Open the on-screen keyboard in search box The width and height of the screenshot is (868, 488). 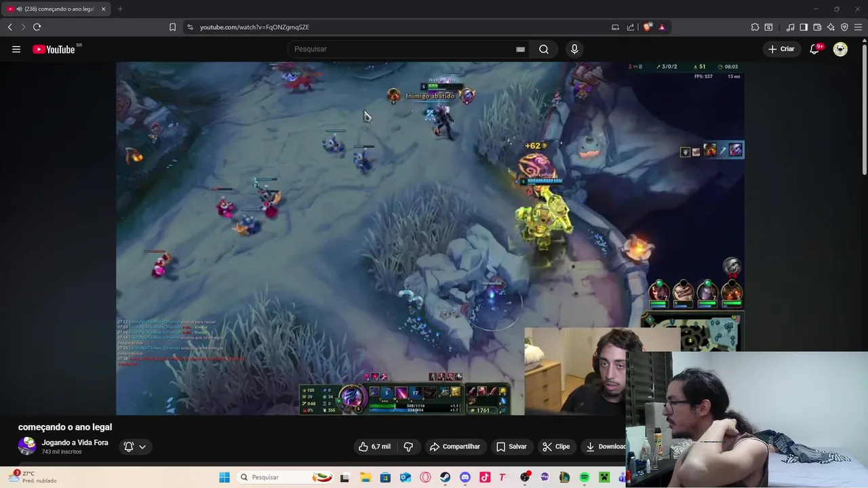tap(520, 49)
